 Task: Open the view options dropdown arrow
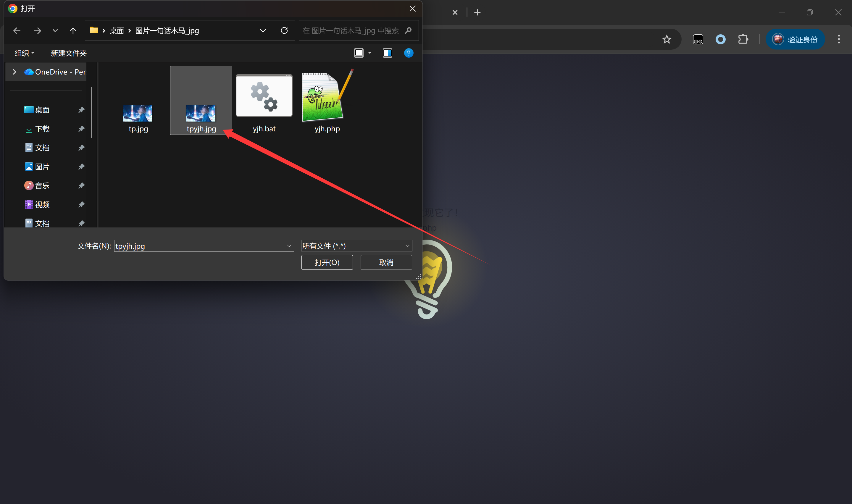(370, 53)
